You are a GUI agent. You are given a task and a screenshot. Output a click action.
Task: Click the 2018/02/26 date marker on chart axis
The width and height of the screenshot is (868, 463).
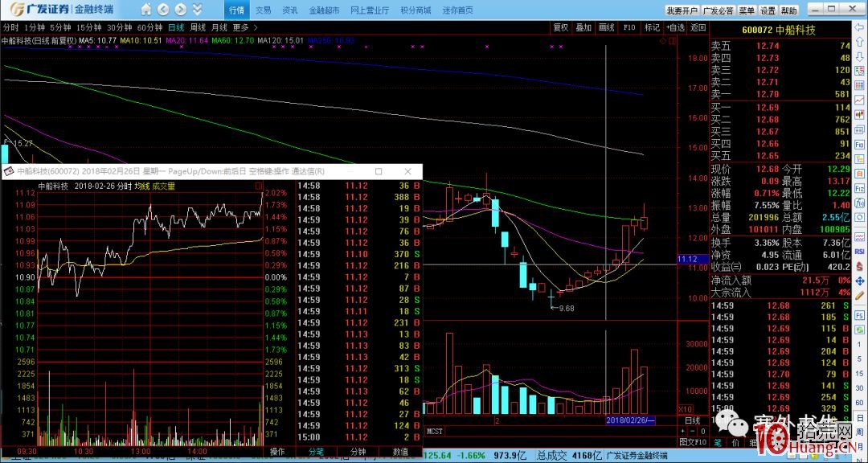point(630,420)
